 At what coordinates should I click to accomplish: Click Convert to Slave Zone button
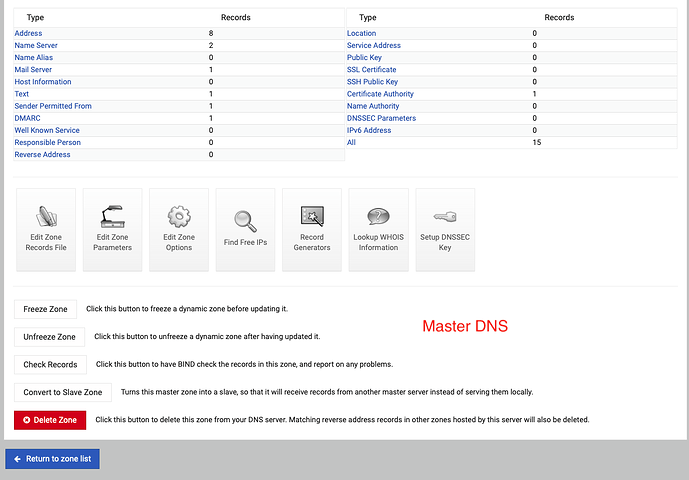tap(63, 392)
